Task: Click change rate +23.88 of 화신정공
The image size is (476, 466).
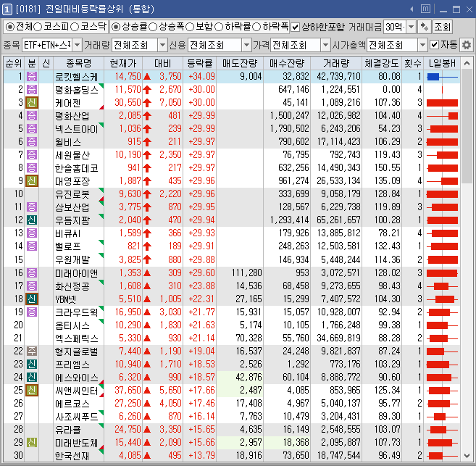Action: pyautogui.click(x=201, y=286)
